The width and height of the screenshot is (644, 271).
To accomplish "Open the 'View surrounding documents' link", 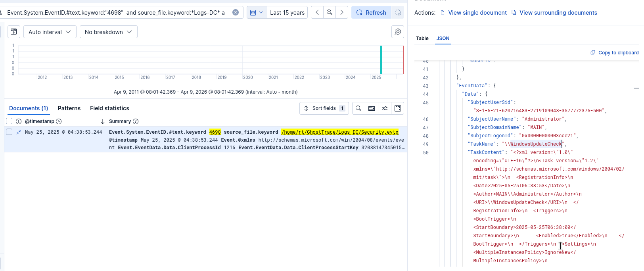I will click(x=558, y=13).
